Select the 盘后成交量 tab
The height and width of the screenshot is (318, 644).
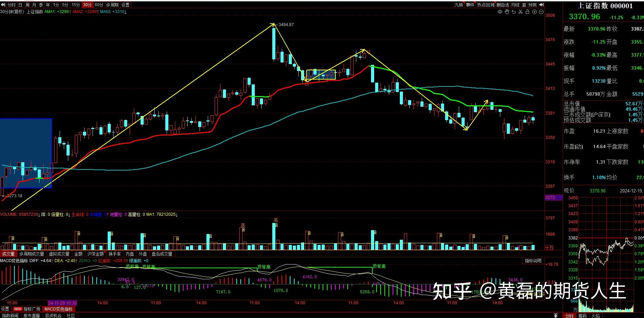click(162, 254)
